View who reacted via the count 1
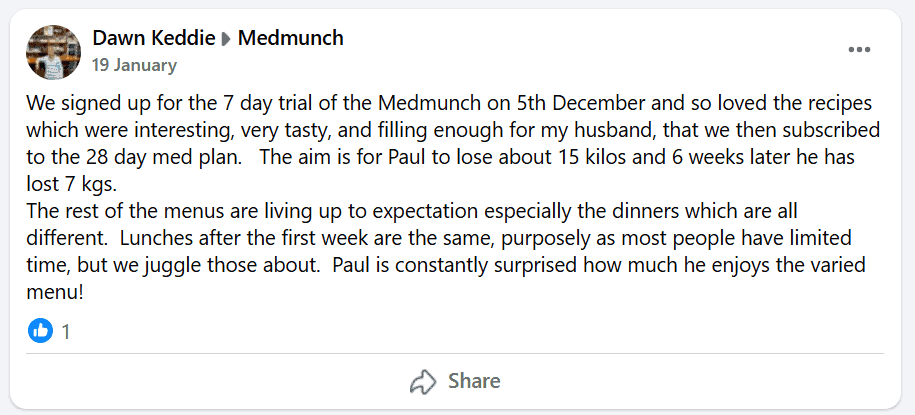Image resolution: width=915 pixels, height=415 pixels. 66,332
